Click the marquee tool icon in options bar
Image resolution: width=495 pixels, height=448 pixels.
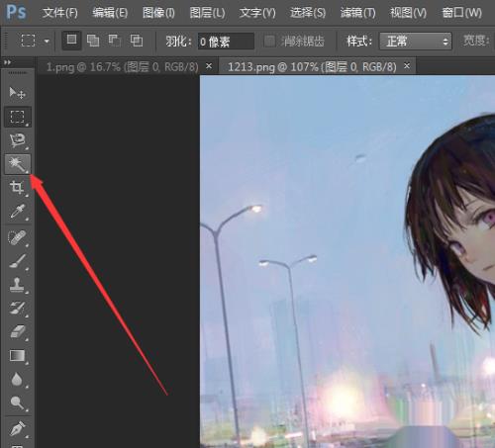(28, 41)
